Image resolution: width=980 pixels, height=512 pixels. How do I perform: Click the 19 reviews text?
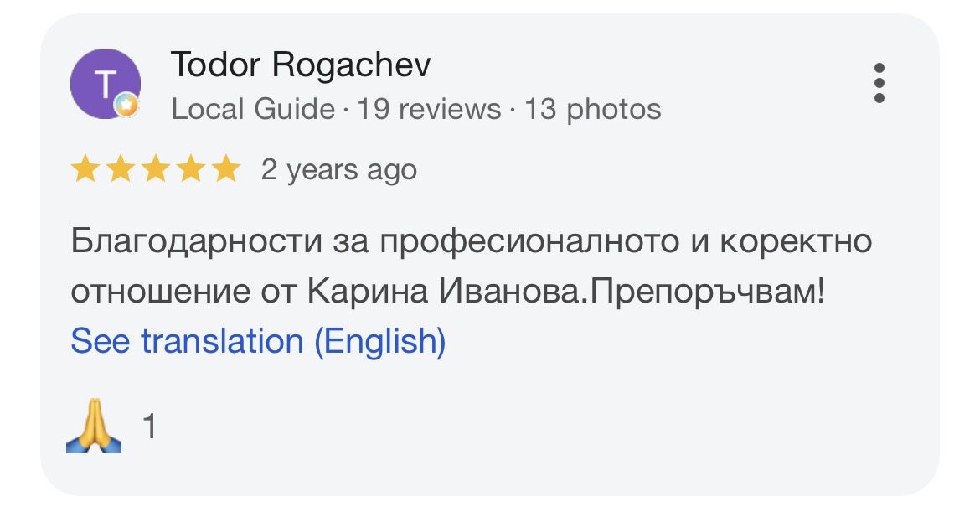[429, 109]
